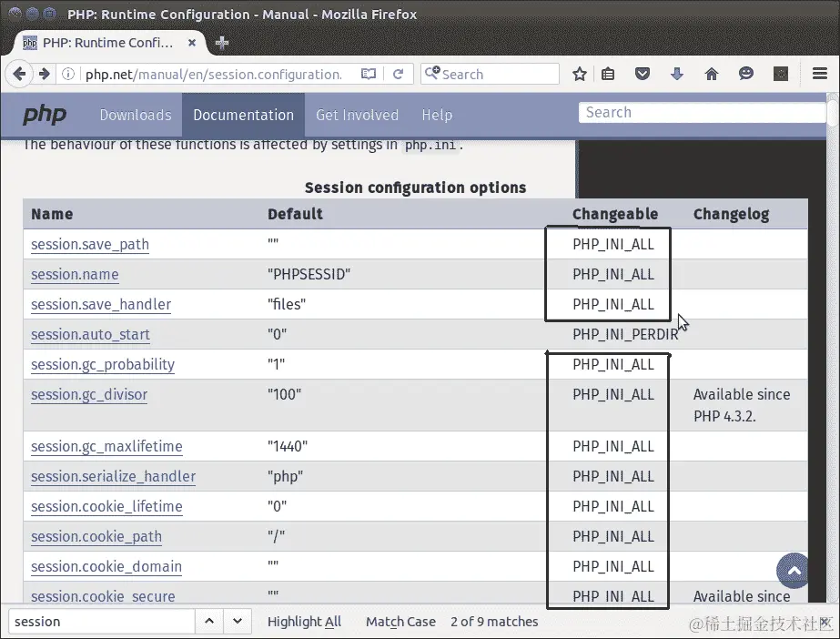Open session.gc_maxlifetime link

[x=106, y=446]
